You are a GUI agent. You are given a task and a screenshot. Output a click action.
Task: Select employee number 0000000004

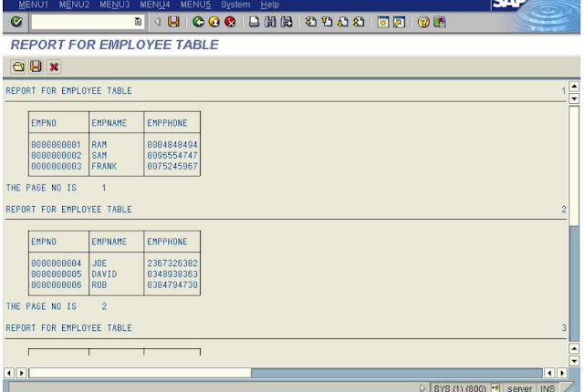(56, 263)
